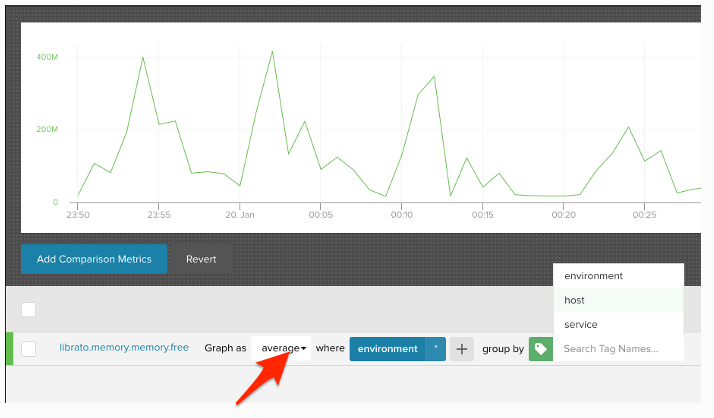Choose 'environment' from tag suggestions list
714x418 pixels.
tap(593, 276)
